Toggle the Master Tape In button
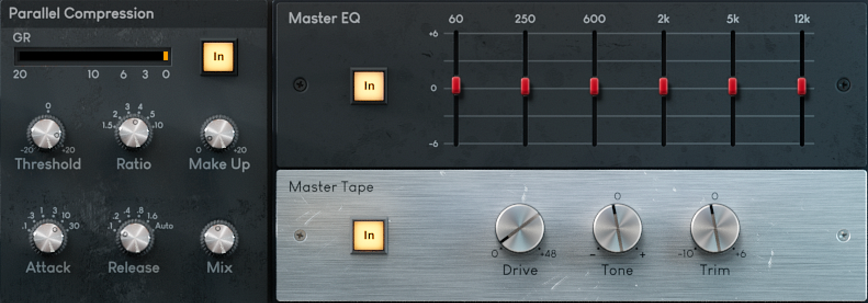Viewport: 868px width, 303px height. 369,236
